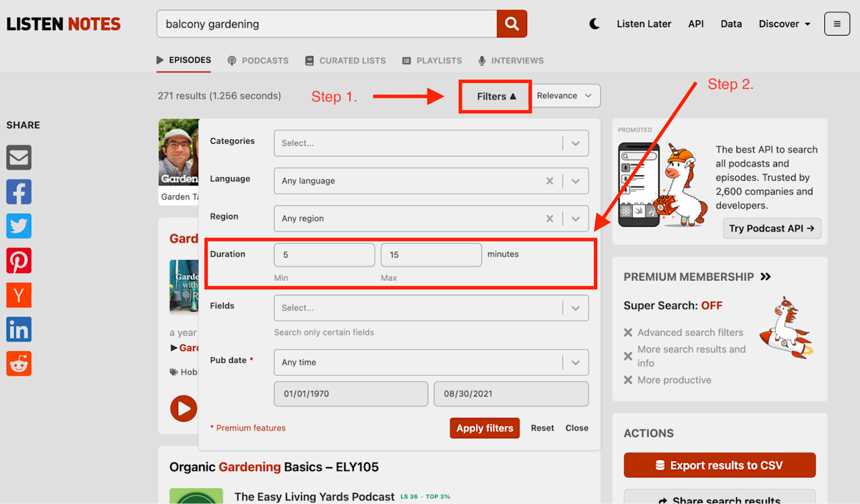Open the Relevance sort dropdown

coord(565,96)
